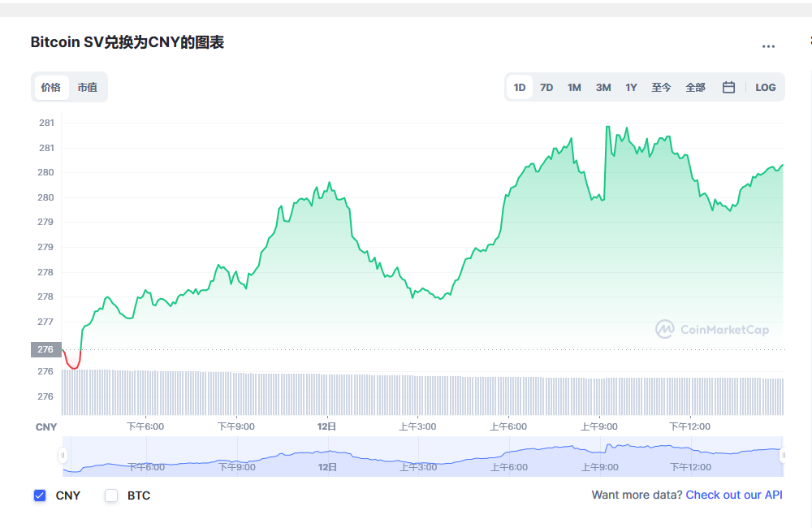This screenshot has width=812, height=528.
Task: Click the 上午9:00 main chart axis label
Action: point(599,426)
